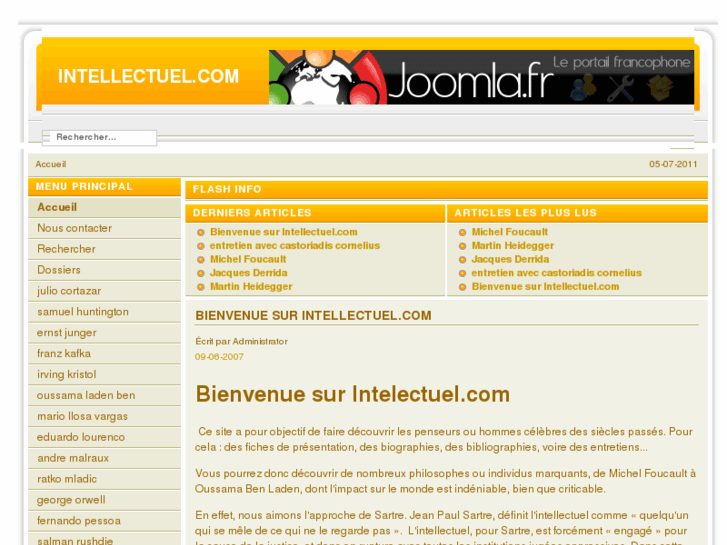The image size is (727, 545).
Task: Click the 'Écrit par Administrator' author line
Action: coord(242,341)
